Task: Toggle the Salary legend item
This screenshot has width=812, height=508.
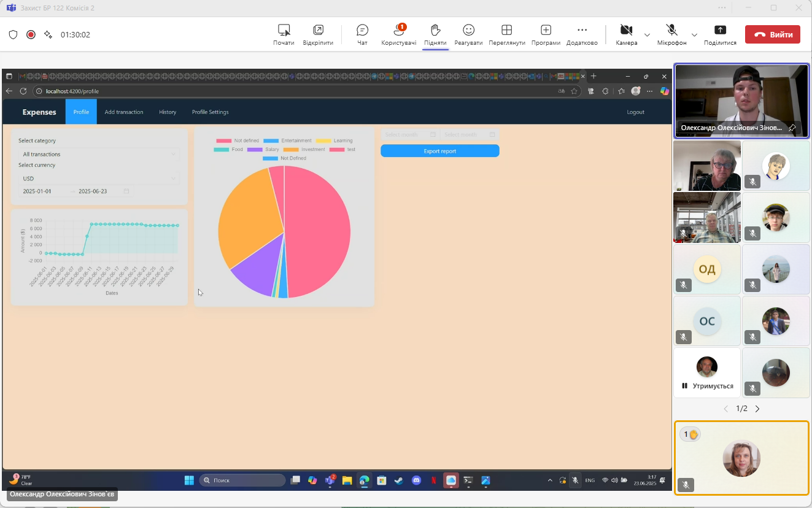Action: pyautogui.click(x=263, y=149)
